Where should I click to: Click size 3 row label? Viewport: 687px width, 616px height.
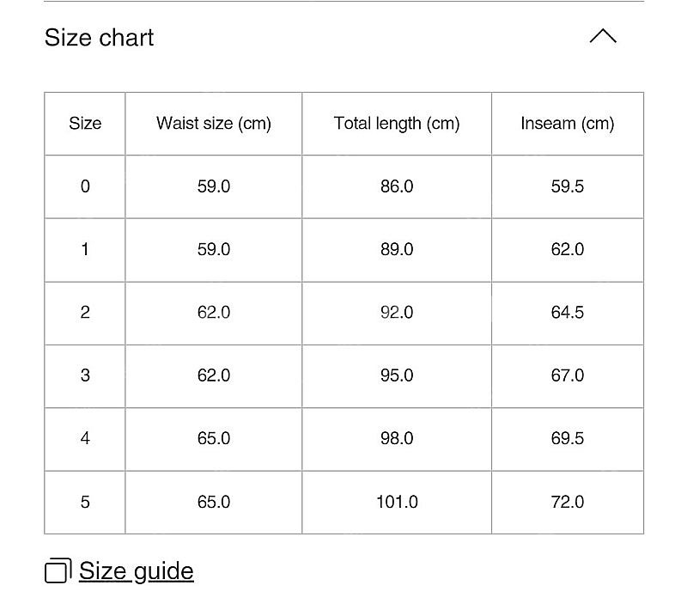[x=85, y=375]
